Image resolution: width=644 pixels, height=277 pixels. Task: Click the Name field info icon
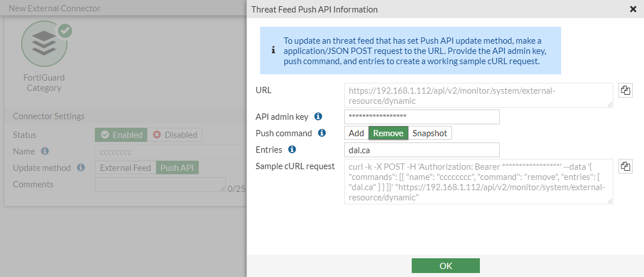45,151
